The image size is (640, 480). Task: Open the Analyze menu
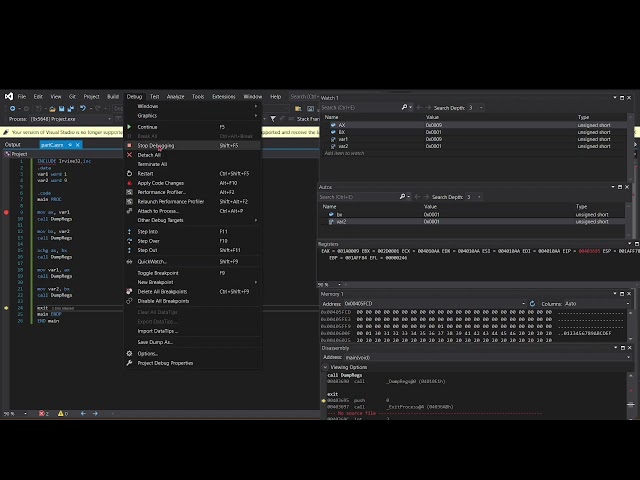pos(176,97)
